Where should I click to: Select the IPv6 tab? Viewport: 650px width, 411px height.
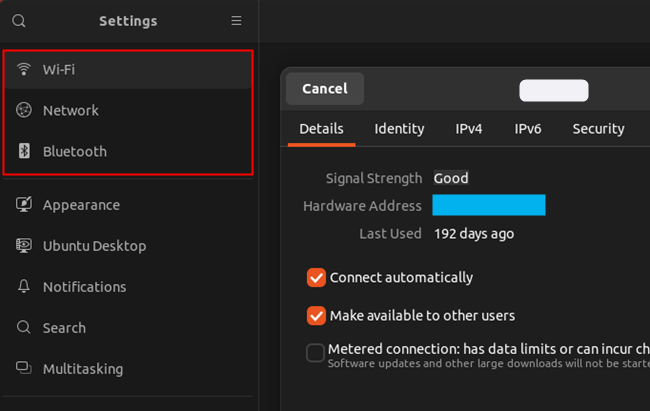pos(528,129)
